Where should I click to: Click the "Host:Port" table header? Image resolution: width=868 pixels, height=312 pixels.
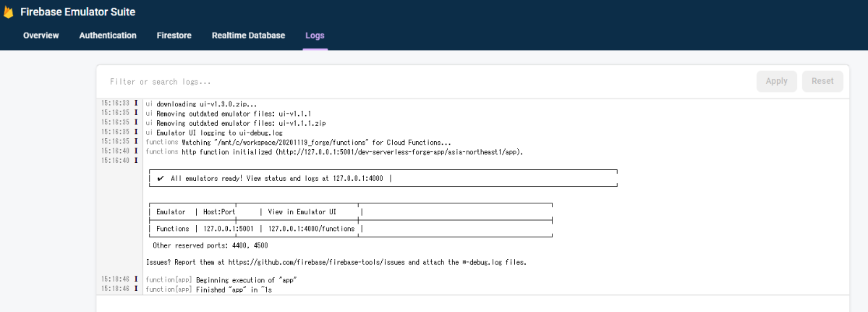tap(219, 211)
